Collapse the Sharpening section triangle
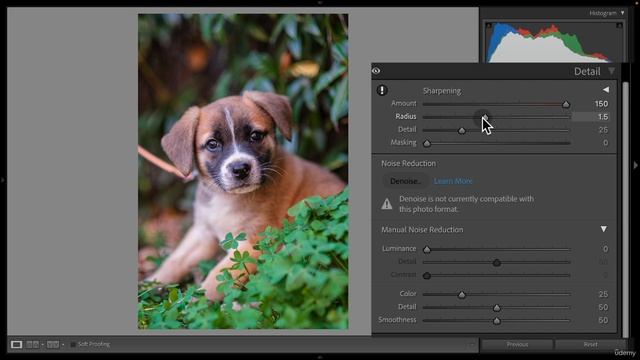Screen dimensions: 640x360 coord(606,90)
